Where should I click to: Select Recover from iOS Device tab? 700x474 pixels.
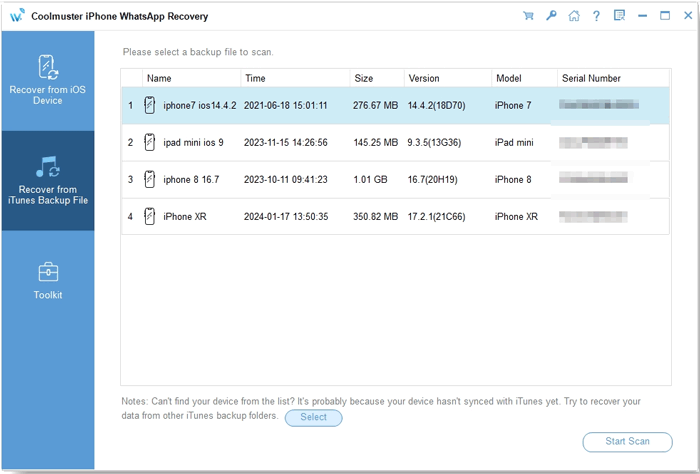pyautogui.click(x=48, y=80)
